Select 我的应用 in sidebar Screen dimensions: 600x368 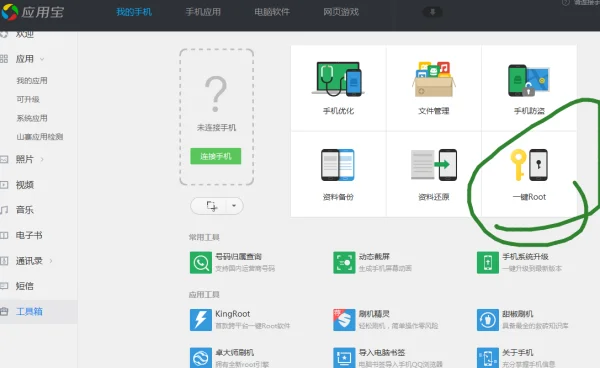coord(32,81)
